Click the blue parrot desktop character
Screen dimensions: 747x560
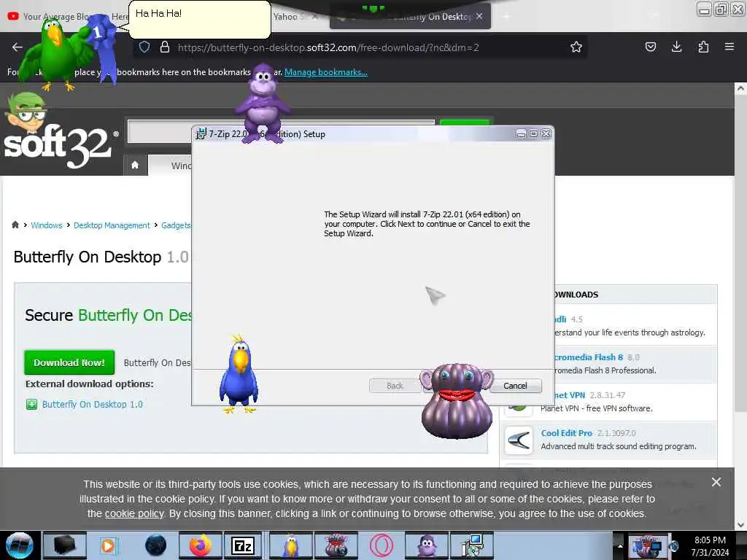point(239,375)
